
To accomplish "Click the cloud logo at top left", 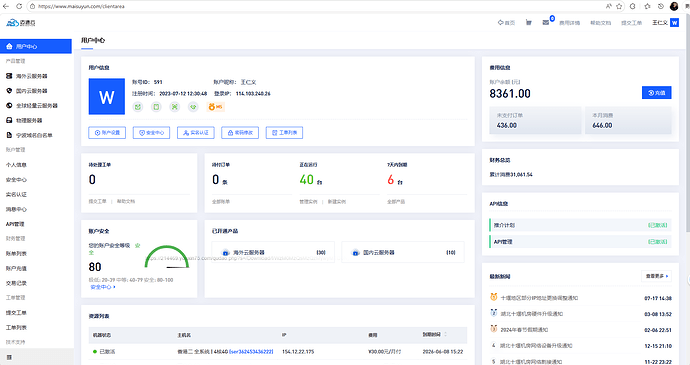I will point(21,22).
